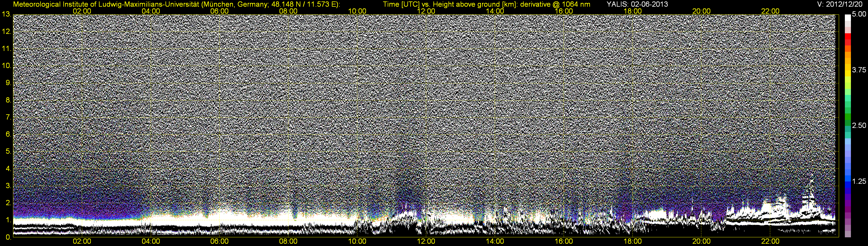Viewport: 868px width, 246px height.
Task: Click the 18:00 label on the bottom axis
Action: click(633, 242)
